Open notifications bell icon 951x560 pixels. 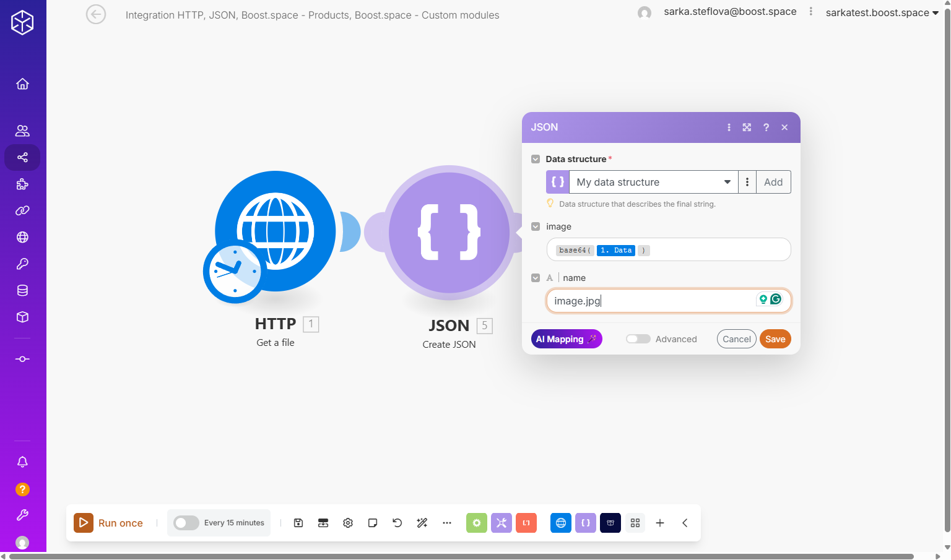pyautogui.click(x=22, y=462)
